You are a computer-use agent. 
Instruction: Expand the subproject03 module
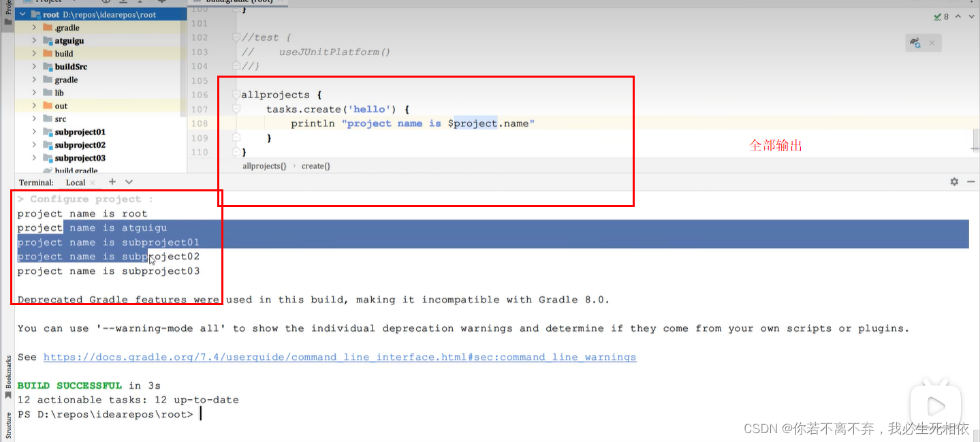click(x=34, y=157)
